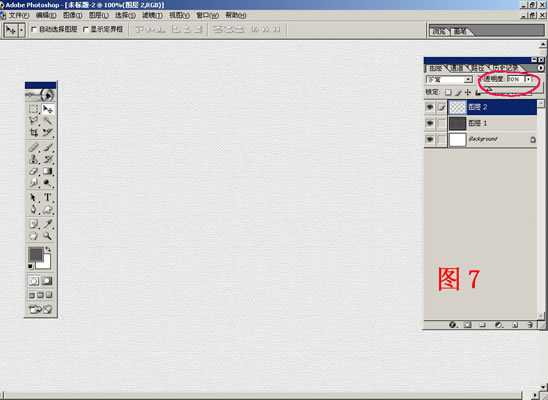
Task: Hide layer 图层 2 via eye icon
Action: pyautogui.click(x=430, y=107)
